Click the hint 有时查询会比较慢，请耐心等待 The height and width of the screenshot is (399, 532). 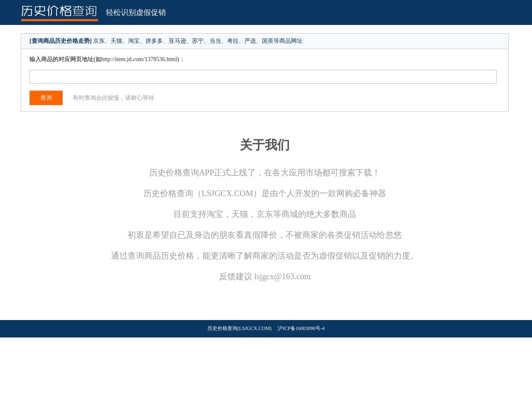pos(113,98)
